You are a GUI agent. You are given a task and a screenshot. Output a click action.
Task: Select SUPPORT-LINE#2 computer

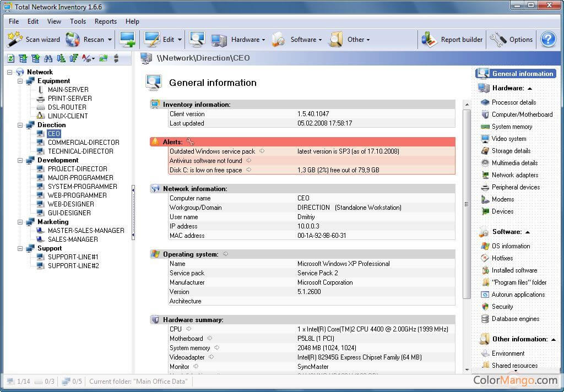click(x=73, y=266)
